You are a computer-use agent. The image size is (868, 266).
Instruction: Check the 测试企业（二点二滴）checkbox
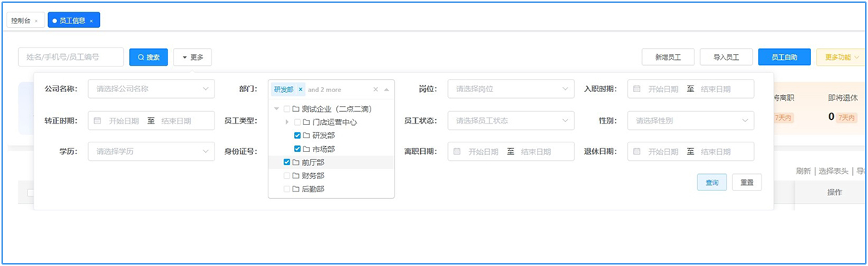click(287, 109)
